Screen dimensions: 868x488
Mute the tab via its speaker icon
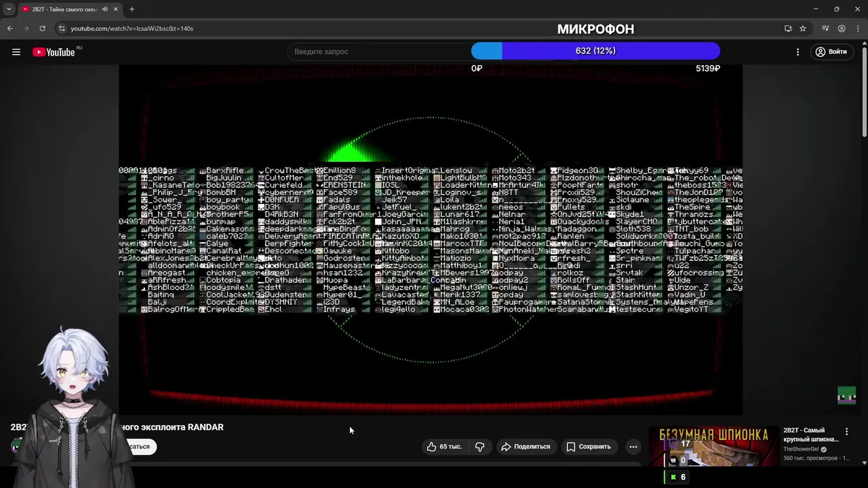[104, 9]
